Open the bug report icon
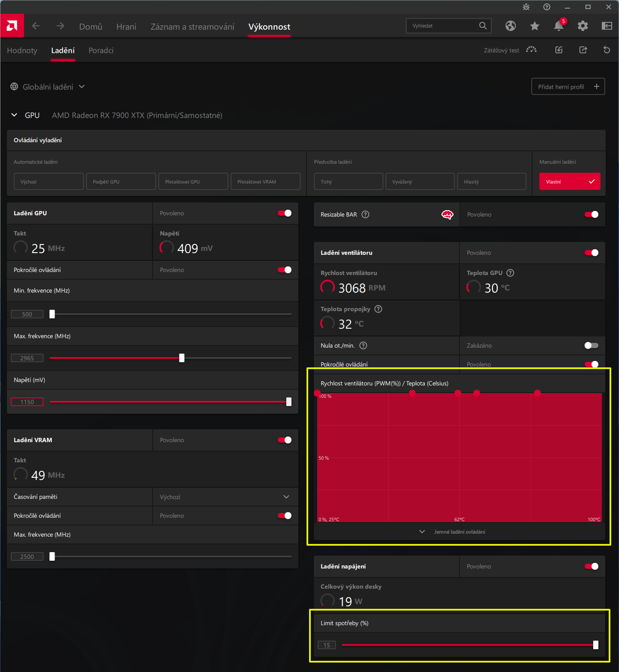619x672 pixels. click(x=526, y=7)
